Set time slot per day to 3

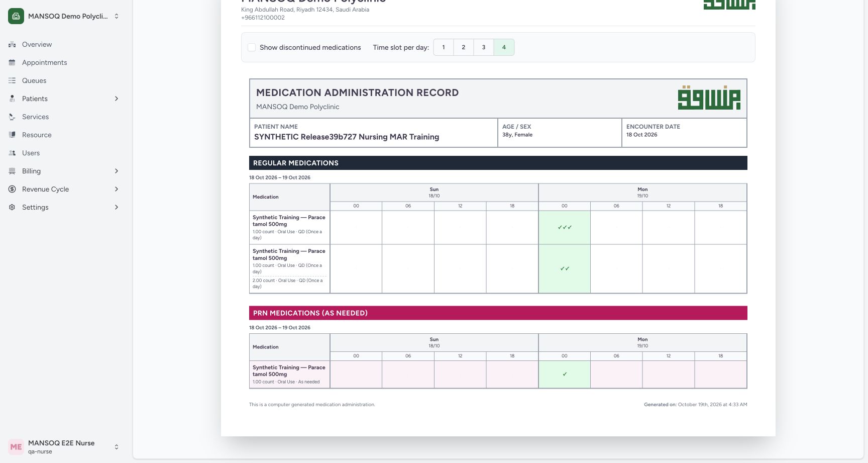click(x=484, y=47)
